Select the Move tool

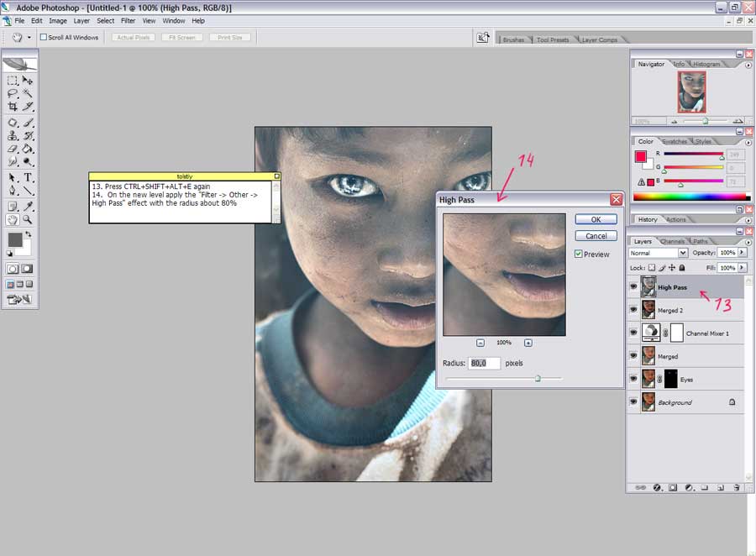coord(28,81)
